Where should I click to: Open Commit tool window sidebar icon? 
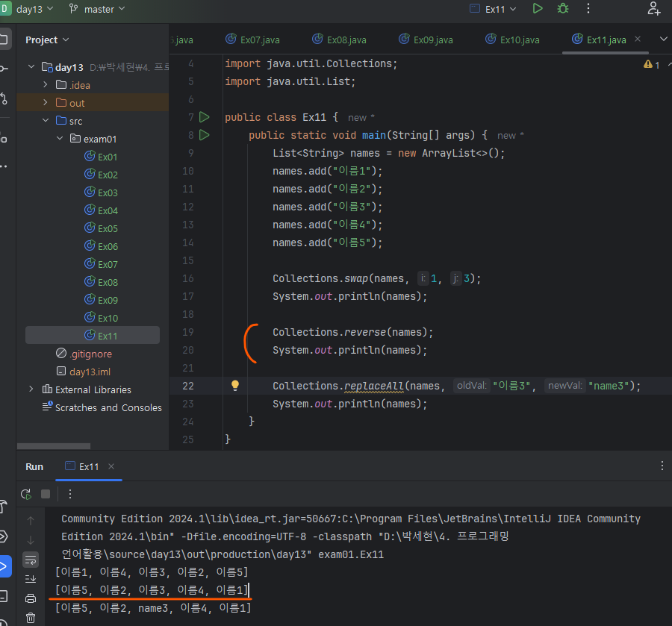tap(4, 69)
